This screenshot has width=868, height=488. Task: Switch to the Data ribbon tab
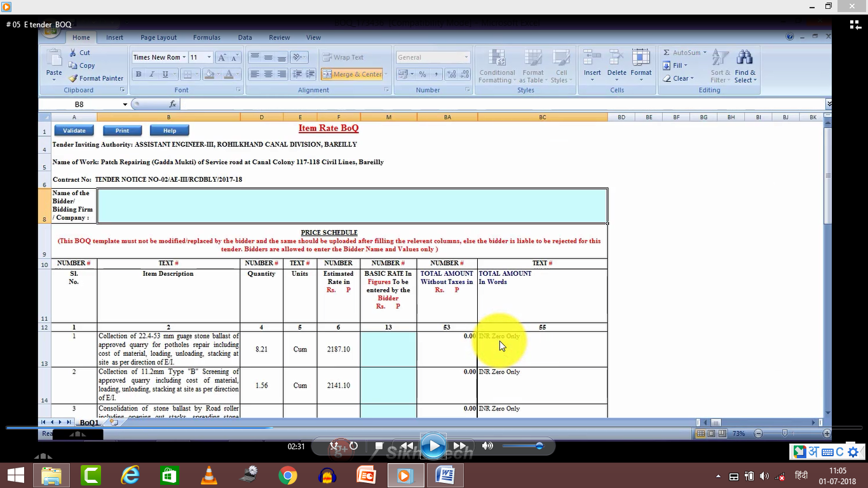tap(245, 37)
